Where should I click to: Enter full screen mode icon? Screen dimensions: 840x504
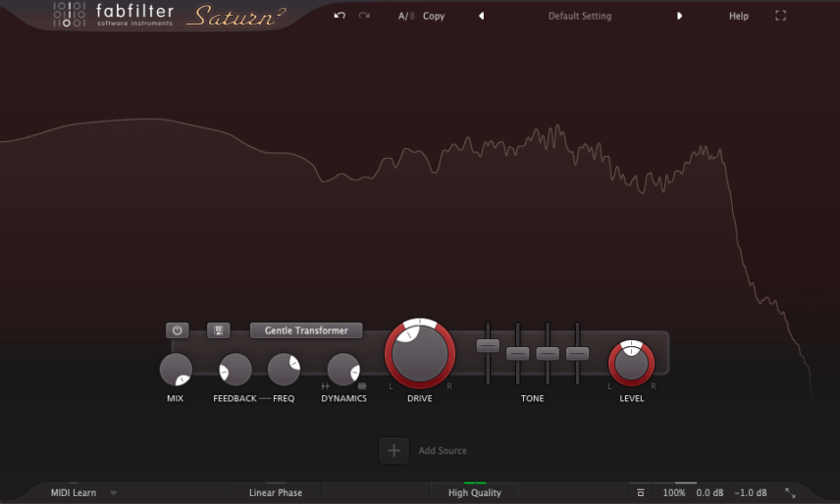point(780,16)
